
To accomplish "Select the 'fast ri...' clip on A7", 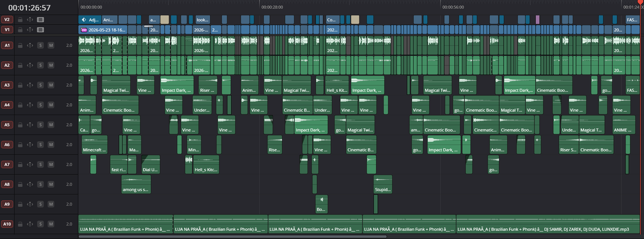I will [x=118, y=164].
